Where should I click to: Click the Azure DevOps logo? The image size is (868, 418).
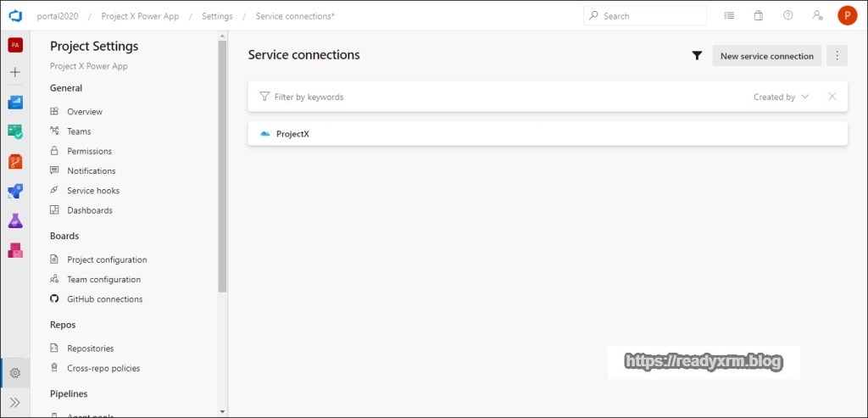click(14, 15)
